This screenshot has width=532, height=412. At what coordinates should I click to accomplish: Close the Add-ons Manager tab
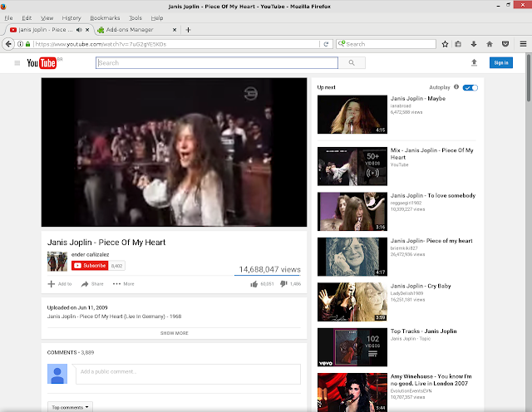pos(175,30)
